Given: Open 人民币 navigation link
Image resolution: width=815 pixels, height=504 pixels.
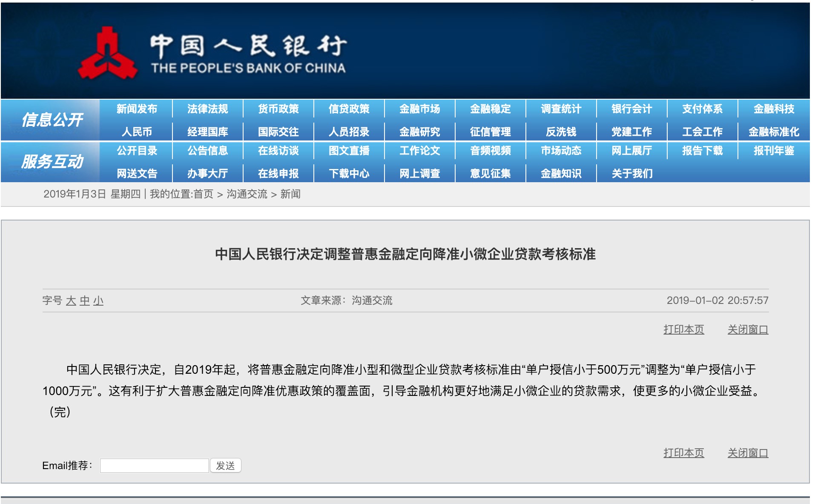Looking at the screenshot, I should pos(137,132).
